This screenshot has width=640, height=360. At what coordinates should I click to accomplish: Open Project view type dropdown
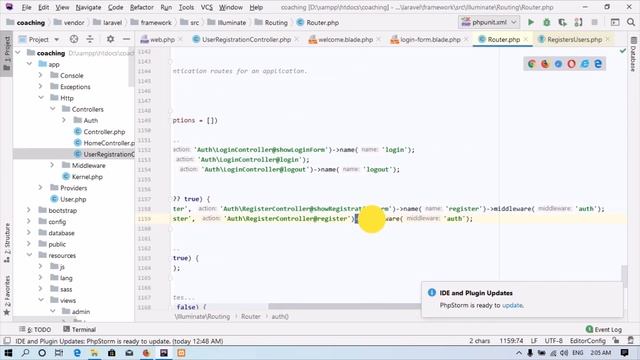tap(57, 39)
